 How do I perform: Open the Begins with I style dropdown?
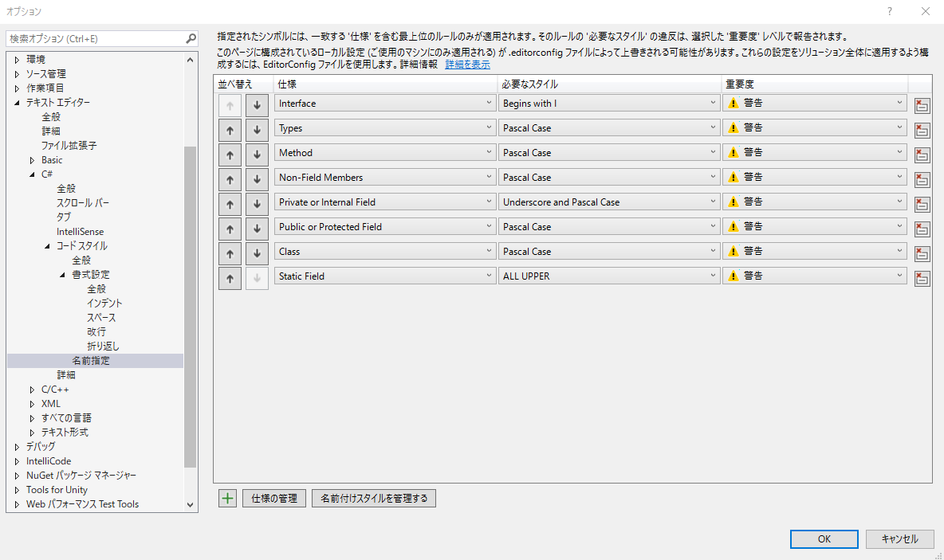coord(609,103)
